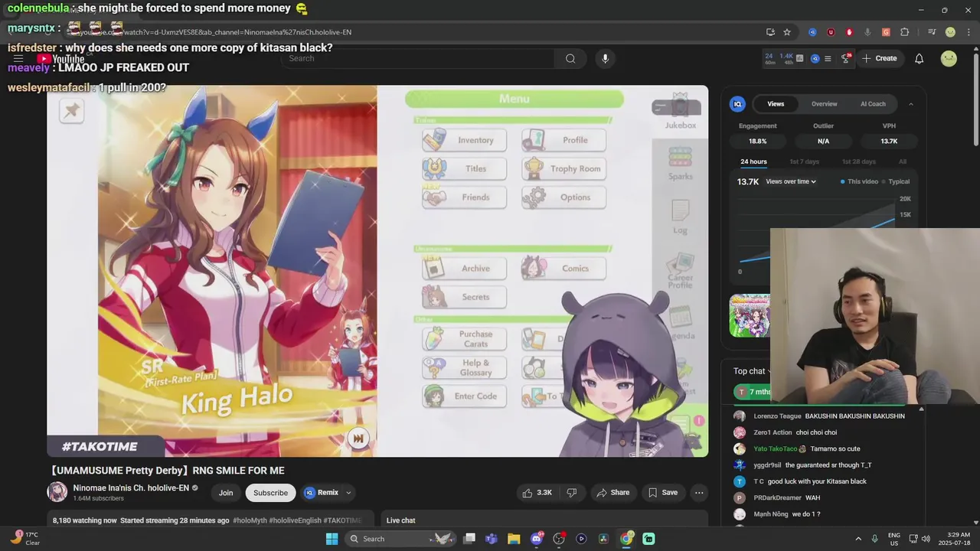Switch to the AI Coach tab
The height and width of the screenshot is (551, 980).
(873, 104)
